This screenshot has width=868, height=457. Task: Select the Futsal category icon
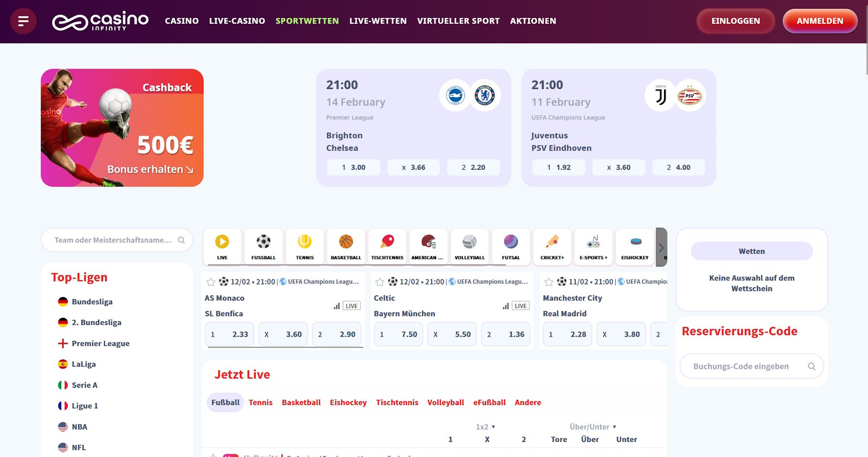pyautogui.click(x=511, y=247)
